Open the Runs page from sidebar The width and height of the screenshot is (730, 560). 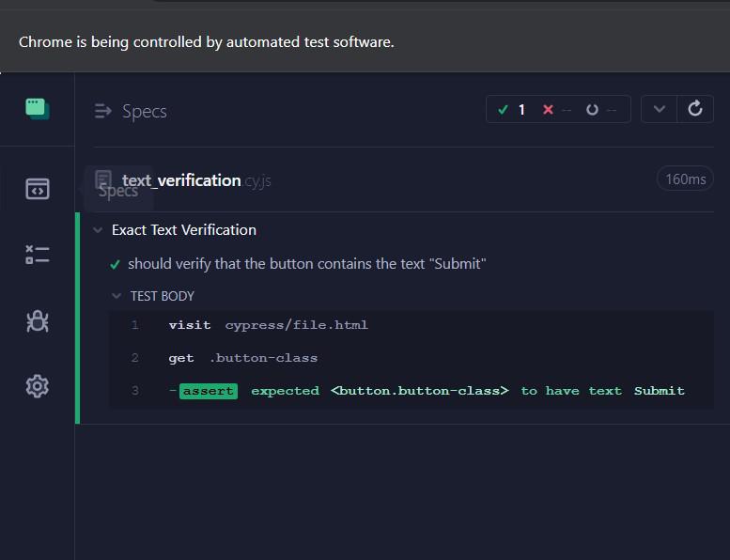click(x=37, y=255)
